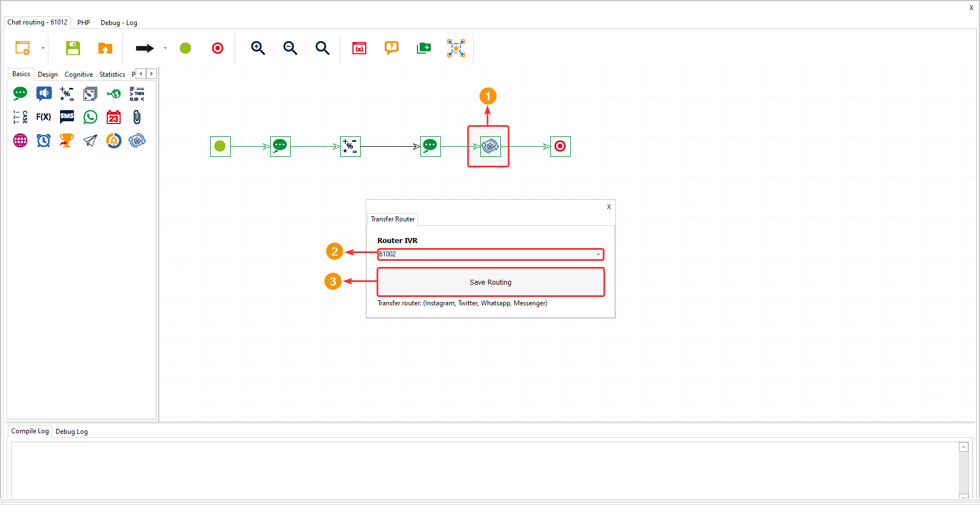Select the transfer router robot component in the palette
This screenshot has width=980, height=505.
[137, 140]
